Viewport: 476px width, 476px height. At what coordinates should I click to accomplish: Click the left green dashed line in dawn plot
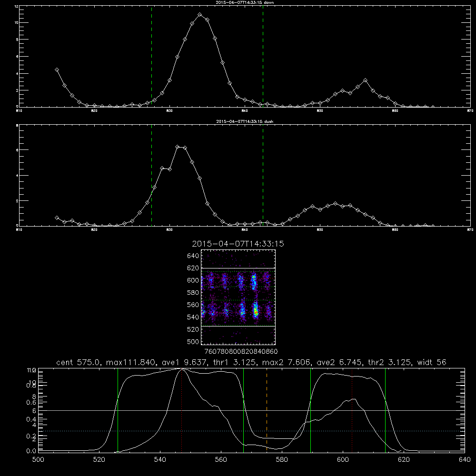pyautogui.click(x=151, y=56)
